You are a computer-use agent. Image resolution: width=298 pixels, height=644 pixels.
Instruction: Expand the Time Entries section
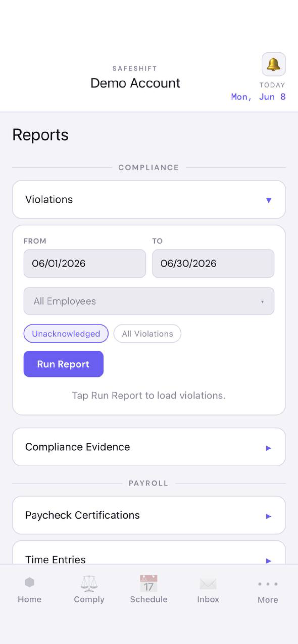(149, 553)
